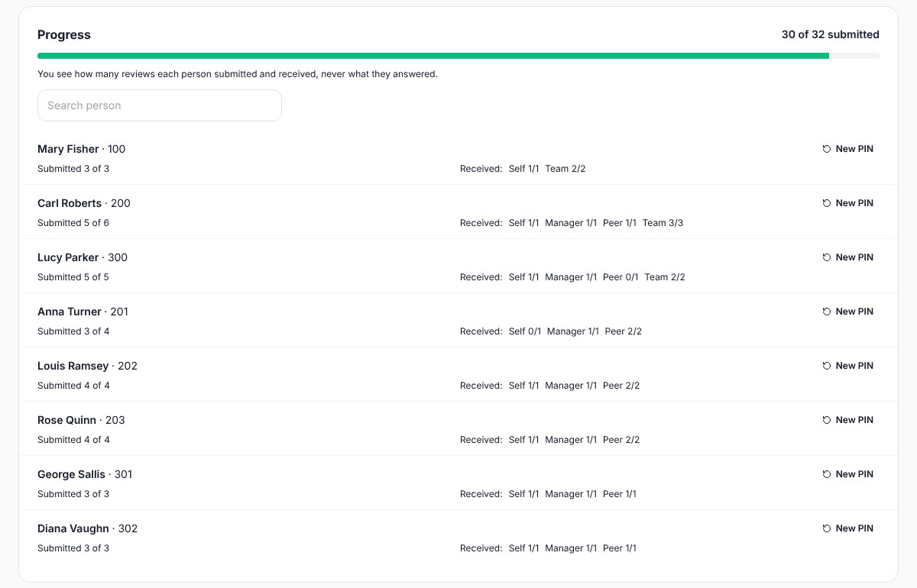This screenshot has width=917, height=588.
Task: Select the name Anna Turner · 201
Action: point(83,312)
